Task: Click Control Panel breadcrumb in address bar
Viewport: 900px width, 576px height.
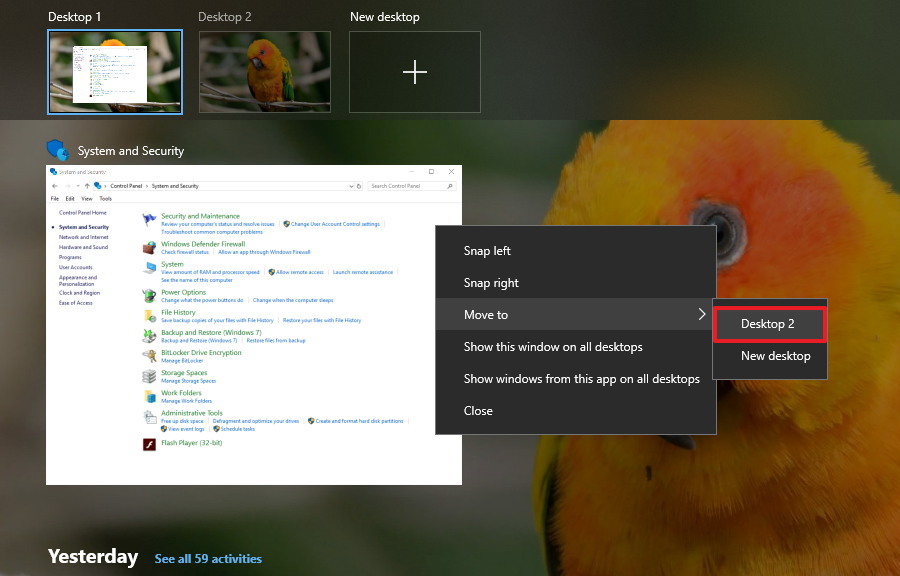Action: pos(126,186)
